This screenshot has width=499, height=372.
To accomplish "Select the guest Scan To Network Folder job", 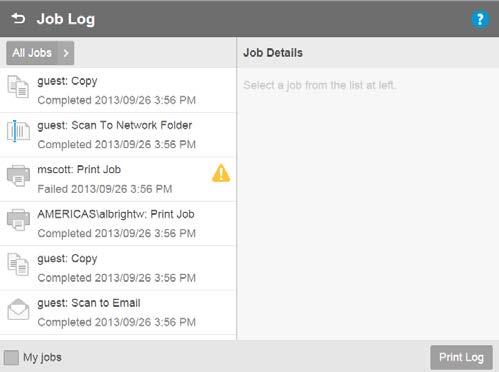I will point(118,135).
